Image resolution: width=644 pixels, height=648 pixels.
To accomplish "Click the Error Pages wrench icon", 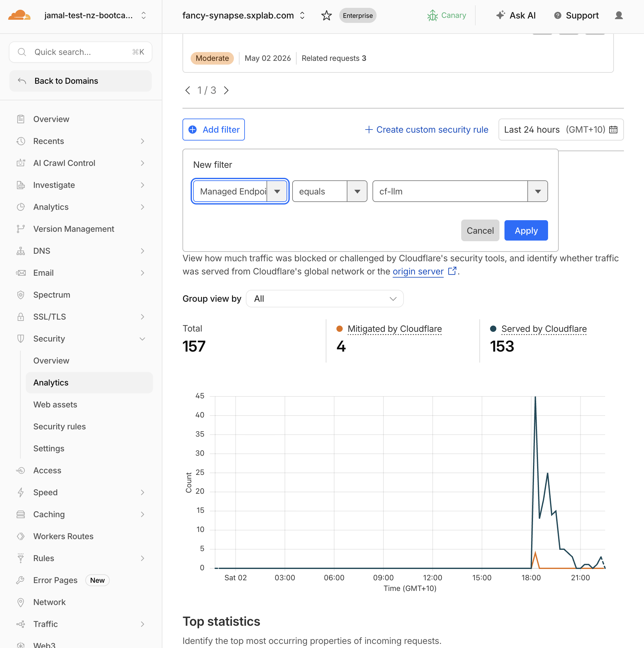I will [x=21, y=580].
